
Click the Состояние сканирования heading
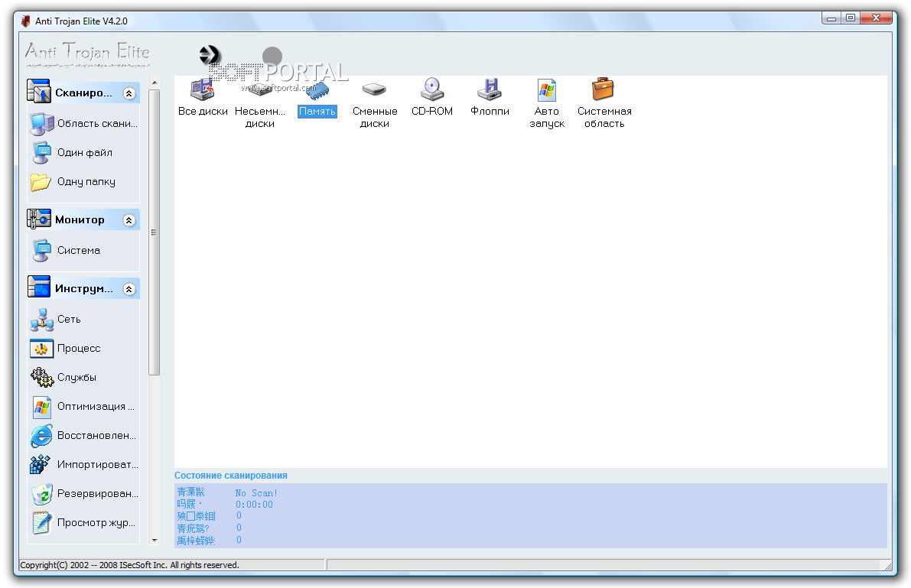click(231, 476)
